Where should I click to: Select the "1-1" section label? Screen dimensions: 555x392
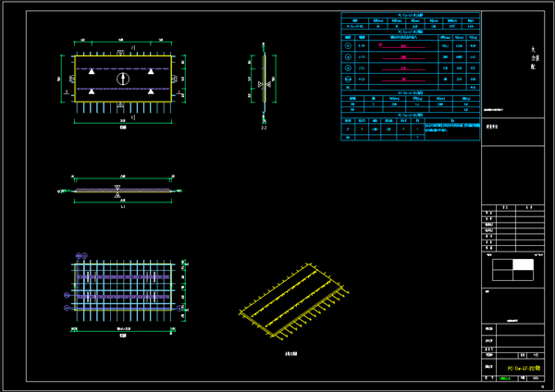click(123, 206)
